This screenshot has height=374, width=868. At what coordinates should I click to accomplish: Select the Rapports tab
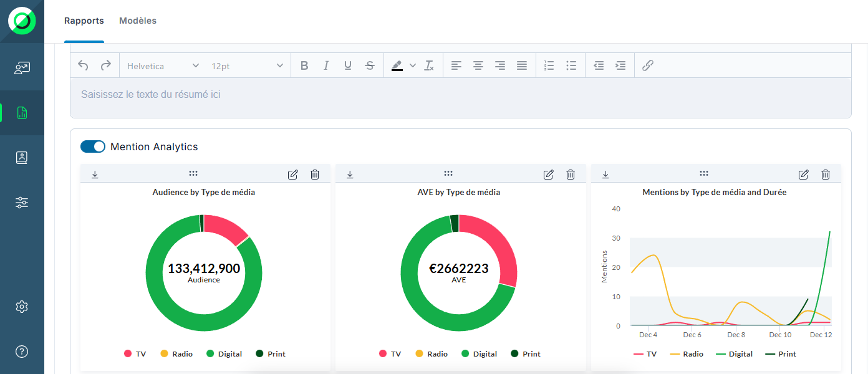(x=84, y=20)
